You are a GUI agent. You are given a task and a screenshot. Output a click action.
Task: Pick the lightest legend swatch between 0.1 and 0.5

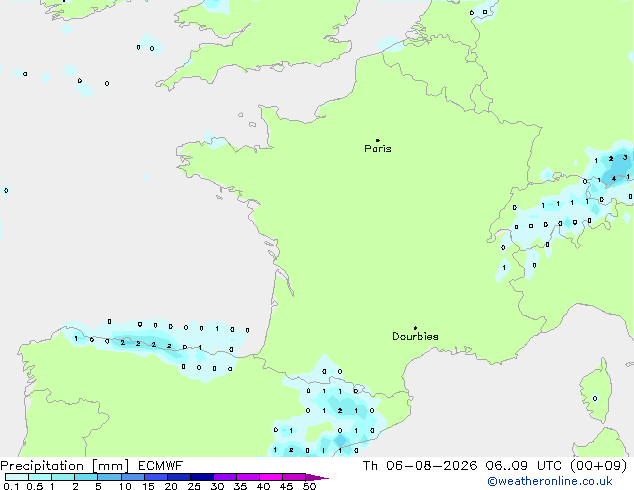point(17,477)
